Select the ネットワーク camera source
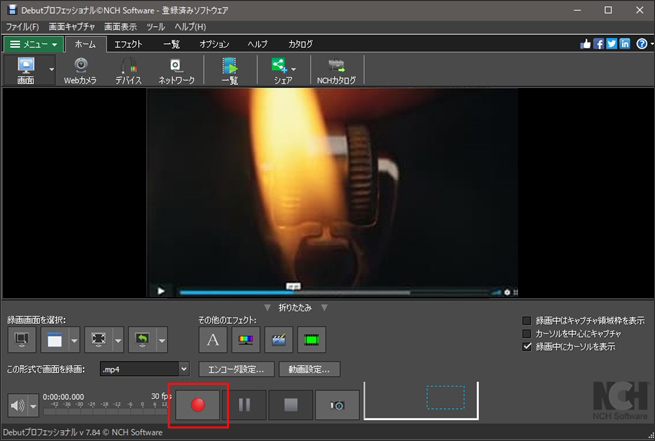The image size is (655, 441). 176,70
